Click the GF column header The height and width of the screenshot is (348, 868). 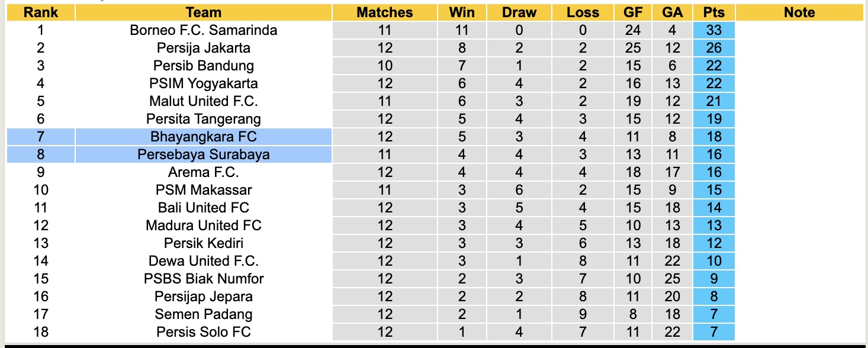633,12
